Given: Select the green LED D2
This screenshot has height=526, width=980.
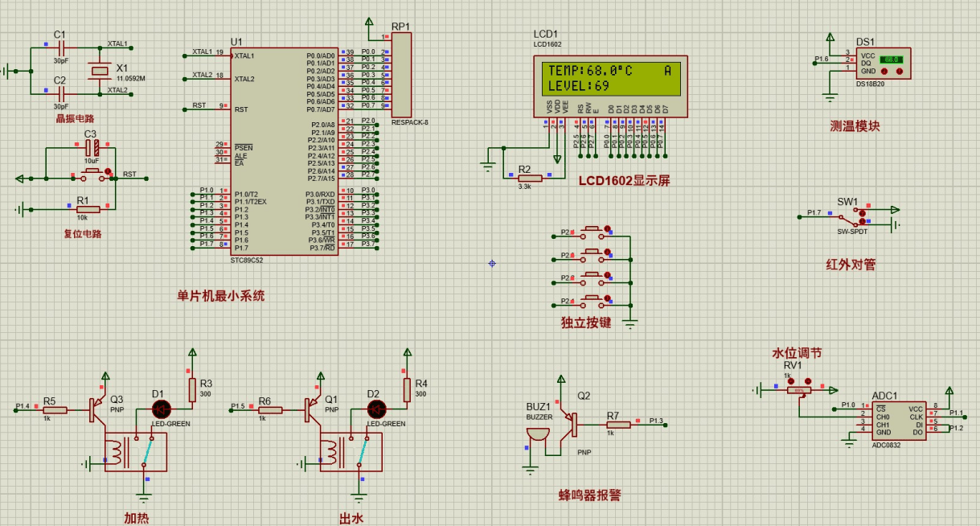Looking at the screenshot, I should click(x=375, y=409).
